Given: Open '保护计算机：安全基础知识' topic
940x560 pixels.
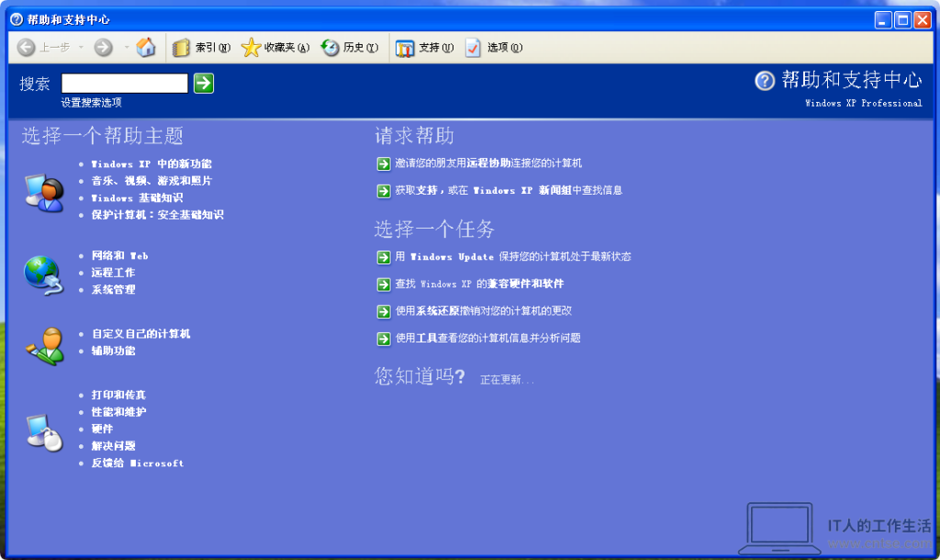Looking at the screenshot, I should (x=157, y=215).
